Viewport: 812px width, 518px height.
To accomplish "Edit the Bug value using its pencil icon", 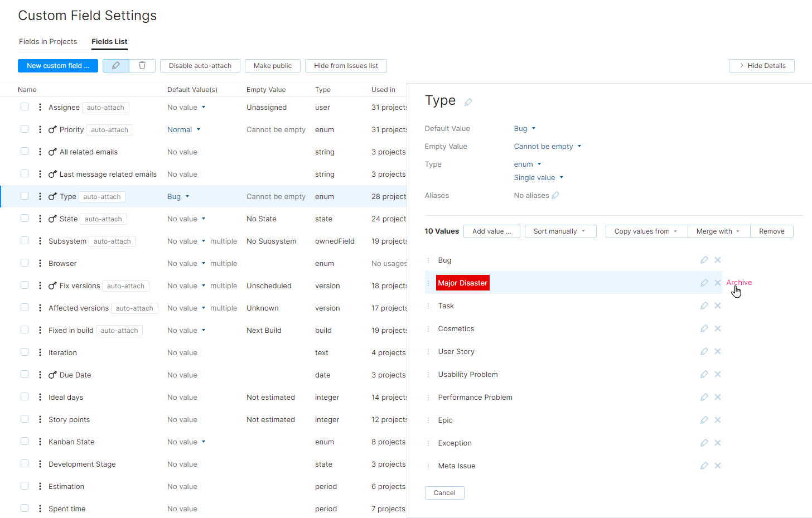I will [704, 259].
